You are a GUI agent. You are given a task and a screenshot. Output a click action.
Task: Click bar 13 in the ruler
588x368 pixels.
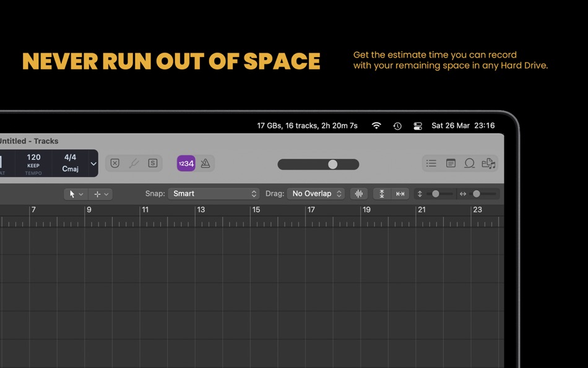[201, 209]
